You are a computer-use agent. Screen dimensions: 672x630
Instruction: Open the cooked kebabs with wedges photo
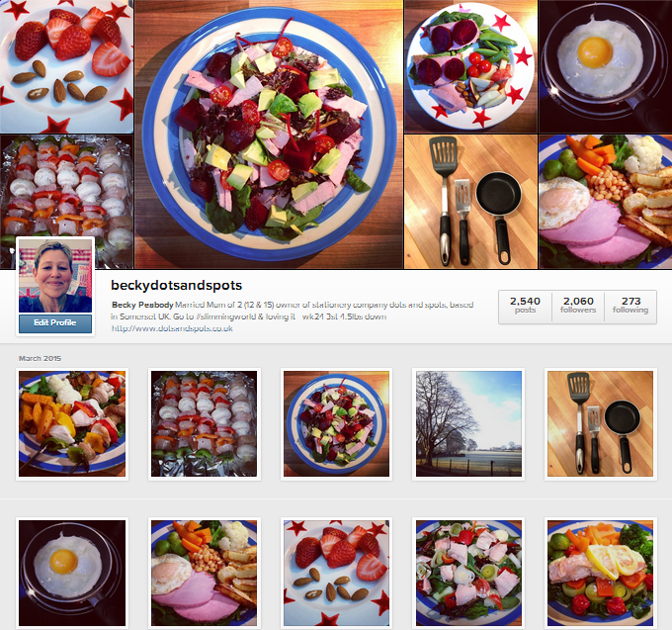click(x=72, y=423)
